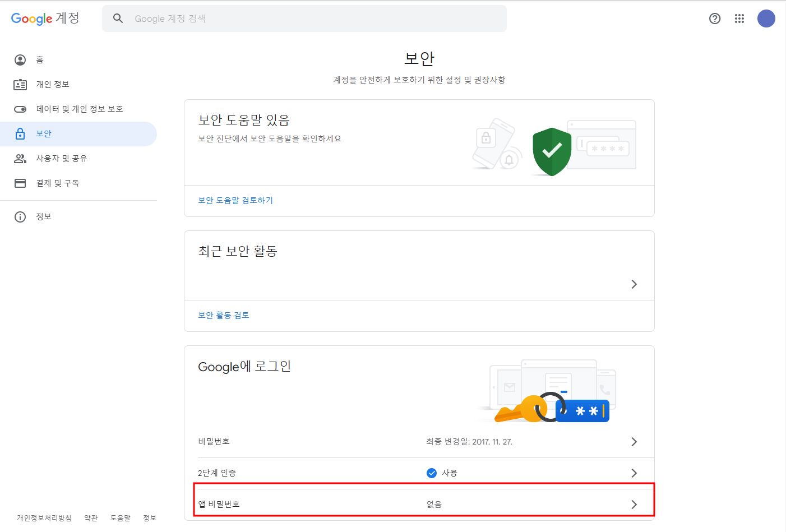Click 정보 footer link
This screenshot has height=532, width=786.
click(x=150, y=518)
